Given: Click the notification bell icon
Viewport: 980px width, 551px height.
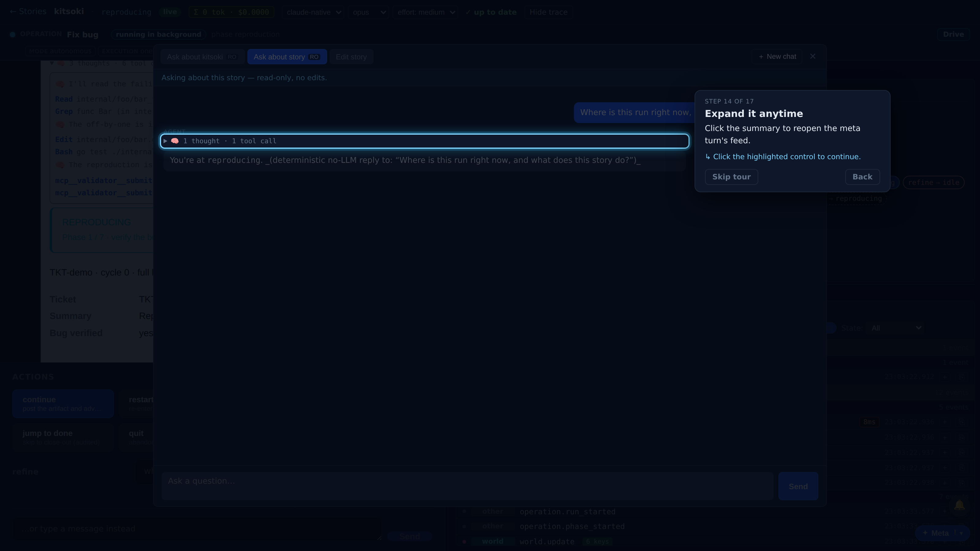Looking at the screenshot, I should tap(959, 505).
